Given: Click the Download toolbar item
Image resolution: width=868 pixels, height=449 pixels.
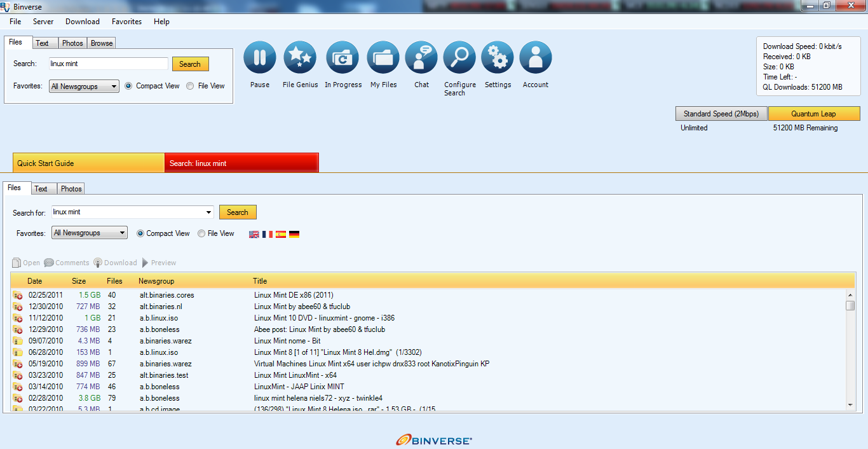Looking at the screenshot, I should coord(115,263).
